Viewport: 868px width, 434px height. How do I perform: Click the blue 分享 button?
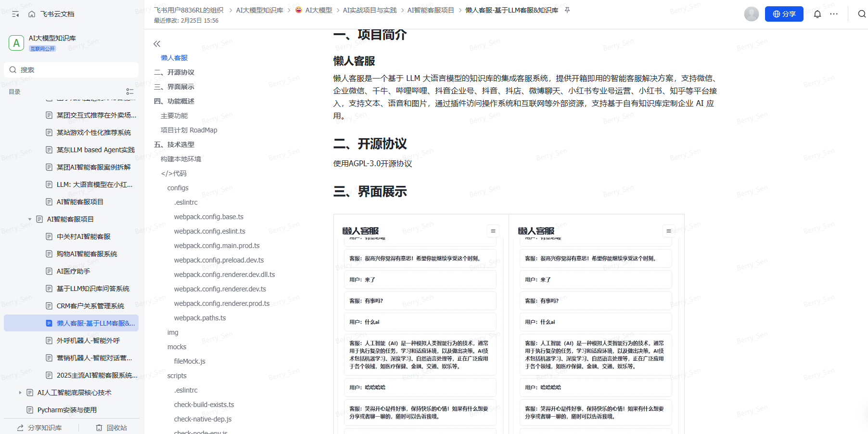click(x=784, y=14)
